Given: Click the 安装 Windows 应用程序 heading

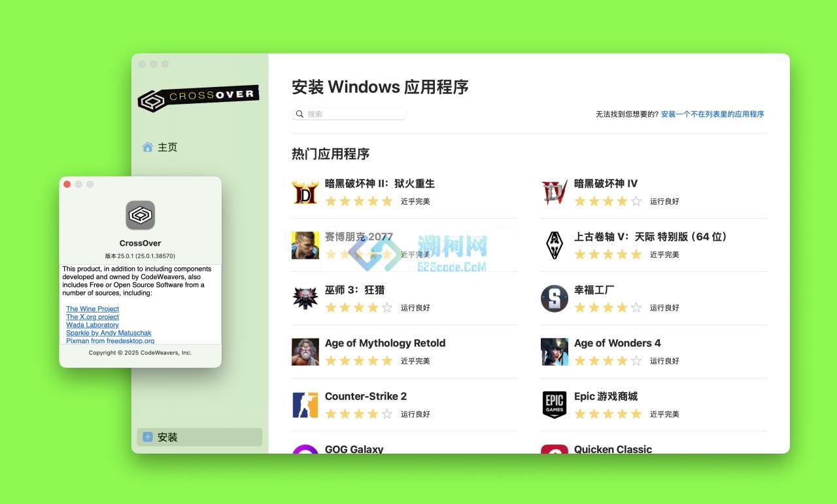Looking at the screenshot, I should [x=380, y=87].
